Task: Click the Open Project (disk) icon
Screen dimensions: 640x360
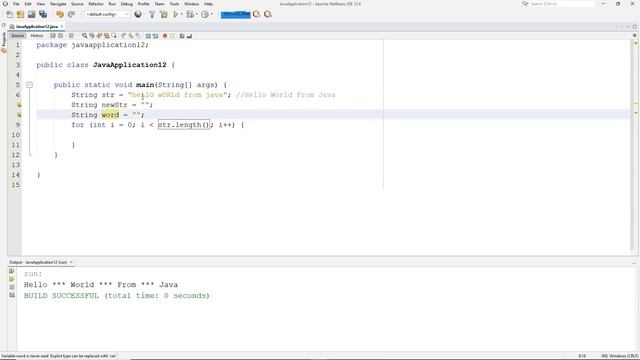Action: pyautogui.click(x=31, y=14)
